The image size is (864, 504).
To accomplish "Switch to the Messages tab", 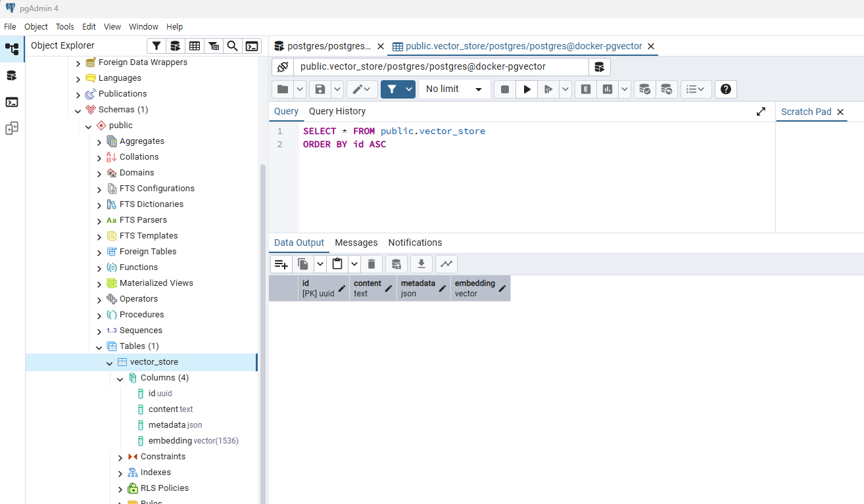I will coord(356,242).
